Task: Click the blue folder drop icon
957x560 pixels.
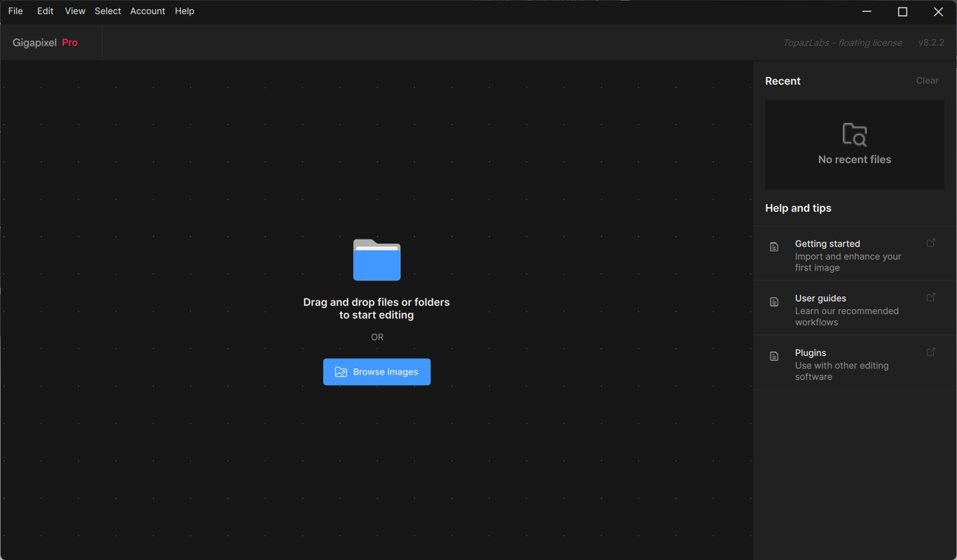Action: 377,259
